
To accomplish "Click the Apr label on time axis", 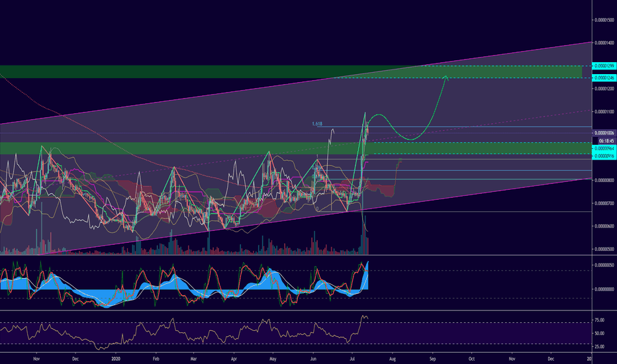I will (x=234, y=359).
